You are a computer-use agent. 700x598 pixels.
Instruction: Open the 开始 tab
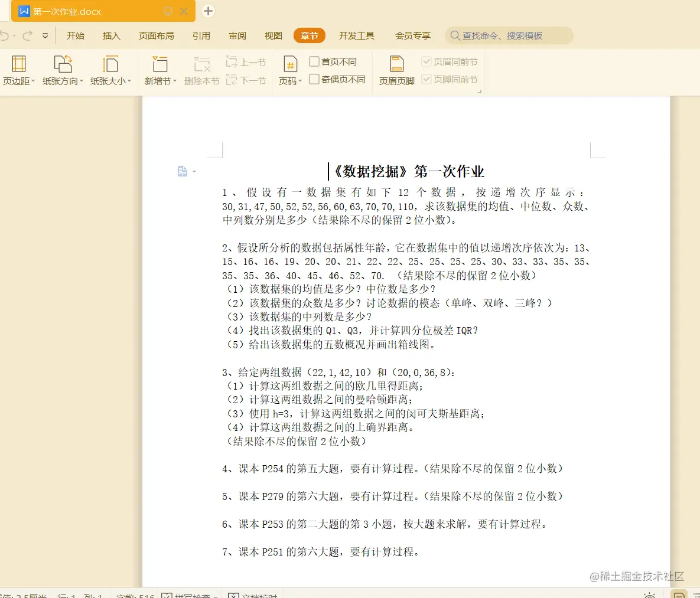click(76, 35)
